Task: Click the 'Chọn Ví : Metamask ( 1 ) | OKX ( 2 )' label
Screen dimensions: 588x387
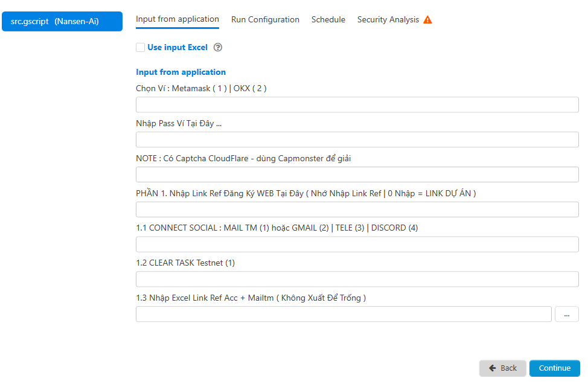Action: pos(201,89)
